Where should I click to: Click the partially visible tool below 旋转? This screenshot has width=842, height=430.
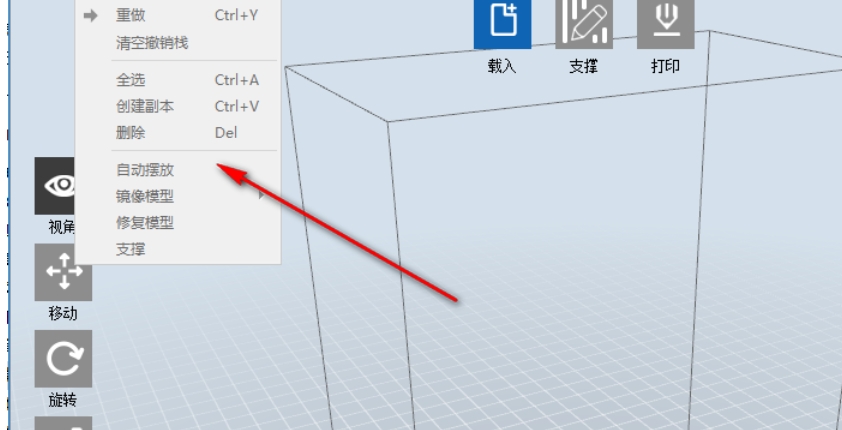point(63,424)
